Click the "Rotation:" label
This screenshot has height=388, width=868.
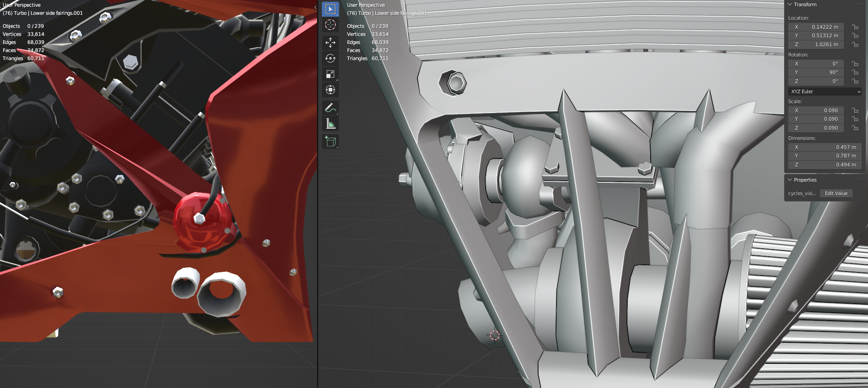tap(798, 55)
